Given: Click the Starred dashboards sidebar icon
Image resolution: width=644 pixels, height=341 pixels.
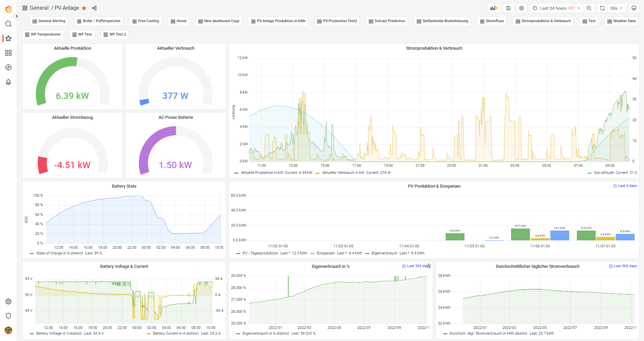Looking at the screenshot, I should pyautogui.click(x=8, y=38).
